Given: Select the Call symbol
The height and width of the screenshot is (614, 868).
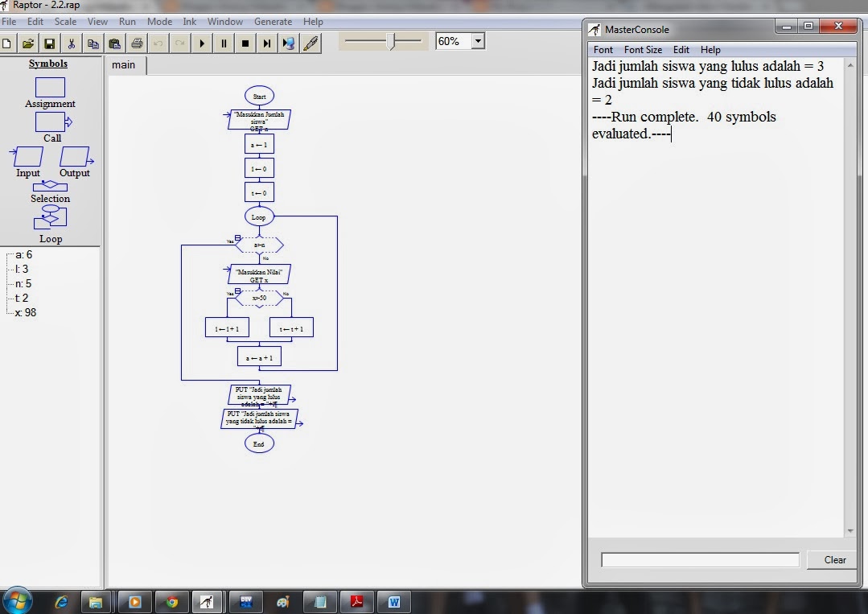Looking at the screenshot, I should click(x=53, y=122).
